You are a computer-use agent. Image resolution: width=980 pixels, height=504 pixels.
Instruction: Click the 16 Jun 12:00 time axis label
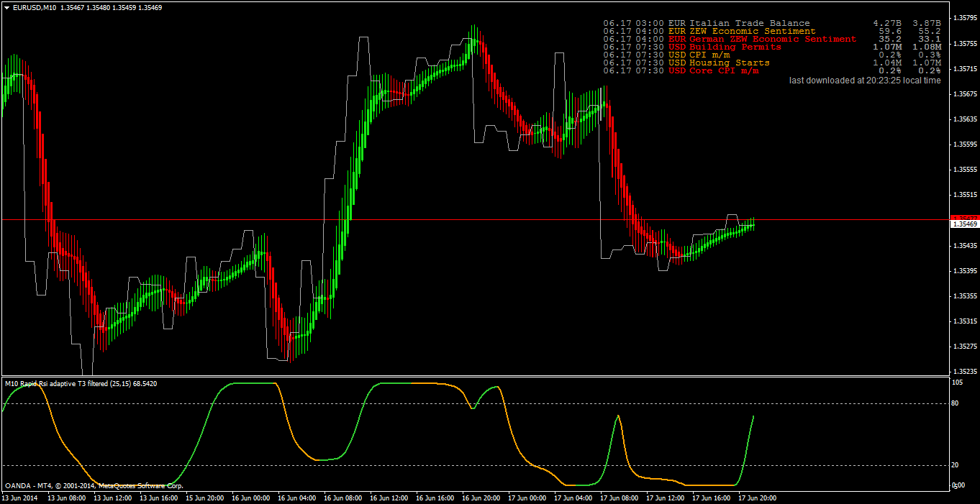pos(389,498)
